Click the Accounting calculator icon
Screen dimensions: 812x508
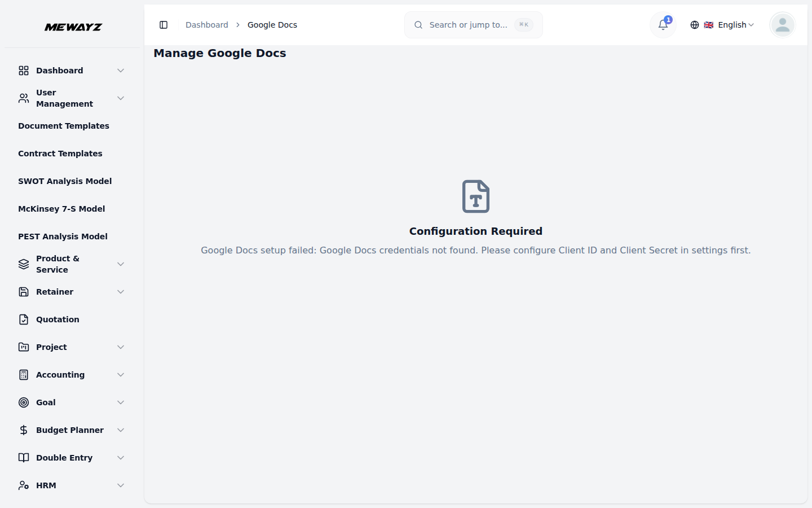pos(23,374)
